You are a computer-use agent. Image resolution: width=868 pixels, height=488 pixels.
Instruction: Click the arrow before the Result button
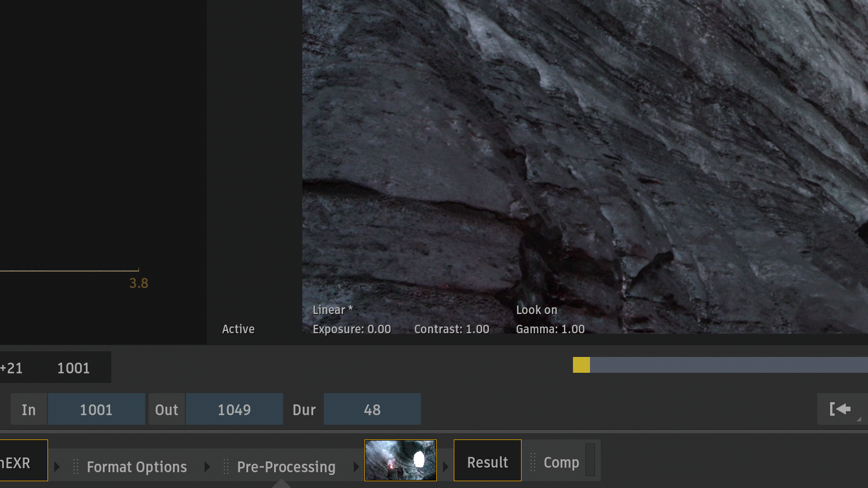[x=445, y=467]
